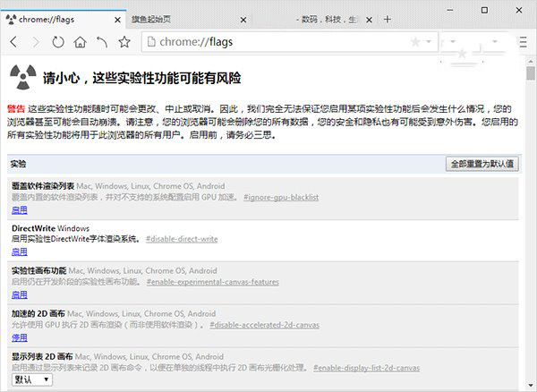Click the vertical scrollbar thumb
The height and width of the screenshot is (392, 537).
(531, 72)
